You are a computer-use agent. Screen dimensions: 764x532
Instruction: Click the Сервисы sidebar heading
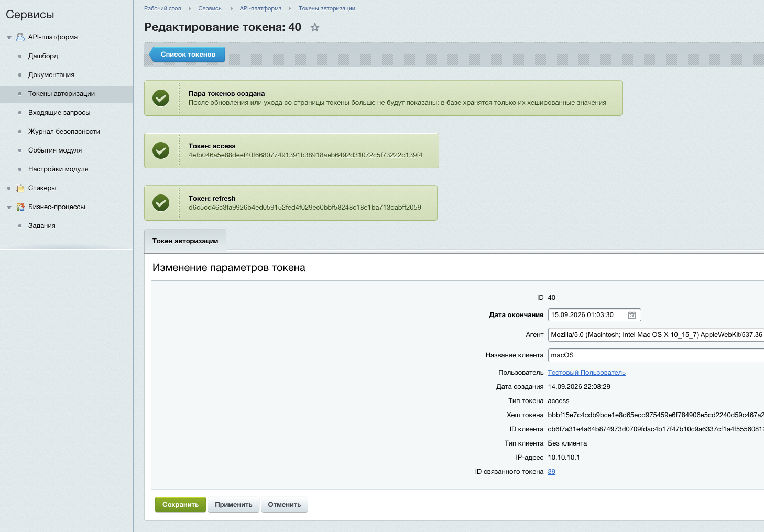(x=30, y=15)
